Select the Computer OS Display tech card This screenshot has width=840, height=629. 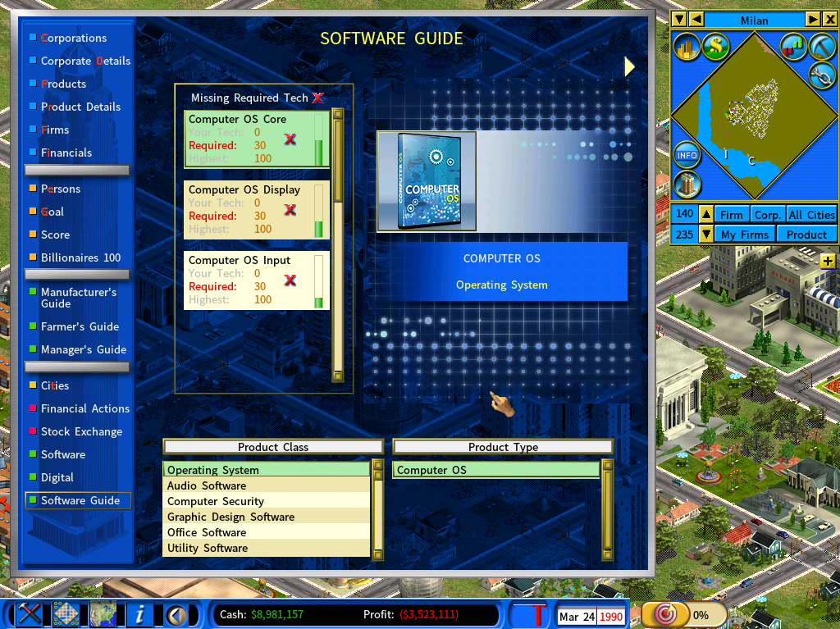(257, 210)
